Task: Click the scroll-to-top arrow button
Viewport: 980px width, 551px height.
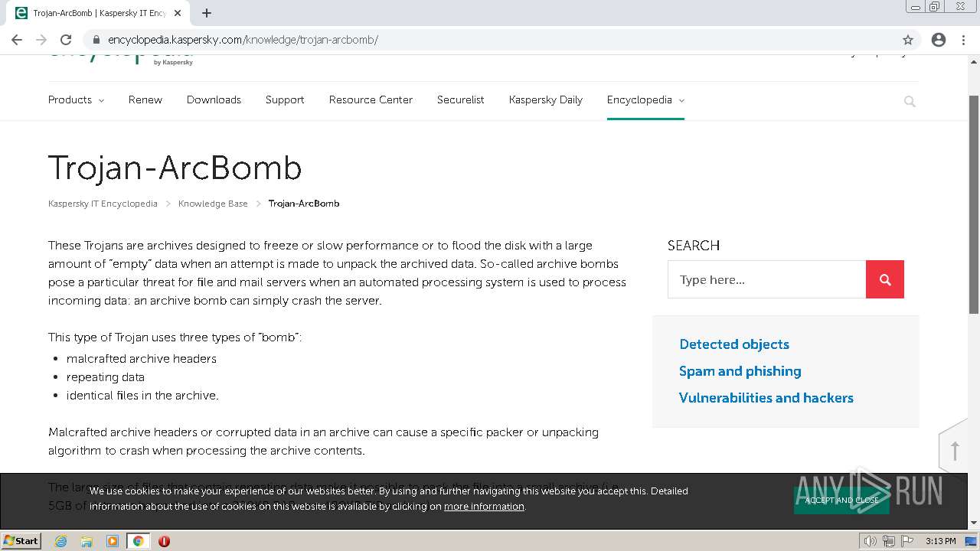Action: (954, 450)
